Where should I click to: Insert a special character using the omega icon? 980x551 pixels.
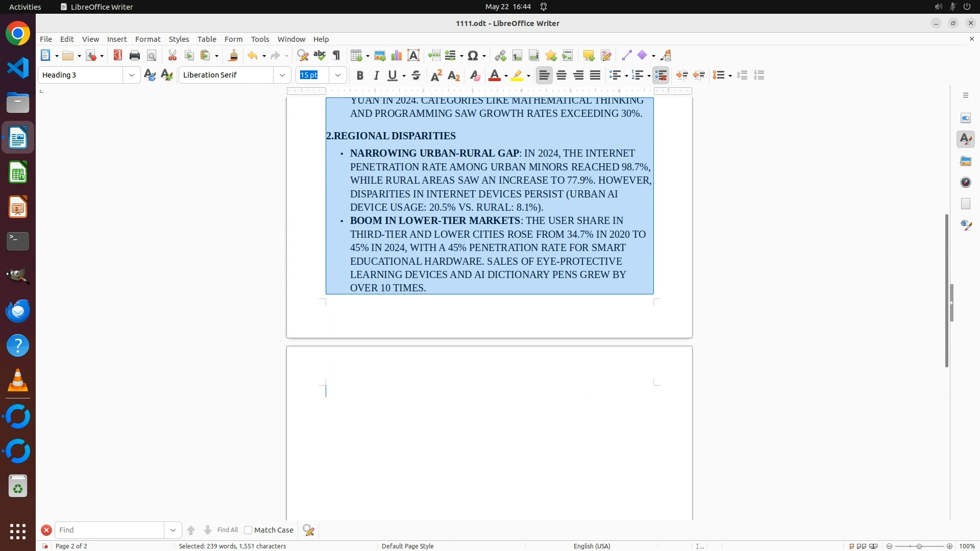pos(473,56)
